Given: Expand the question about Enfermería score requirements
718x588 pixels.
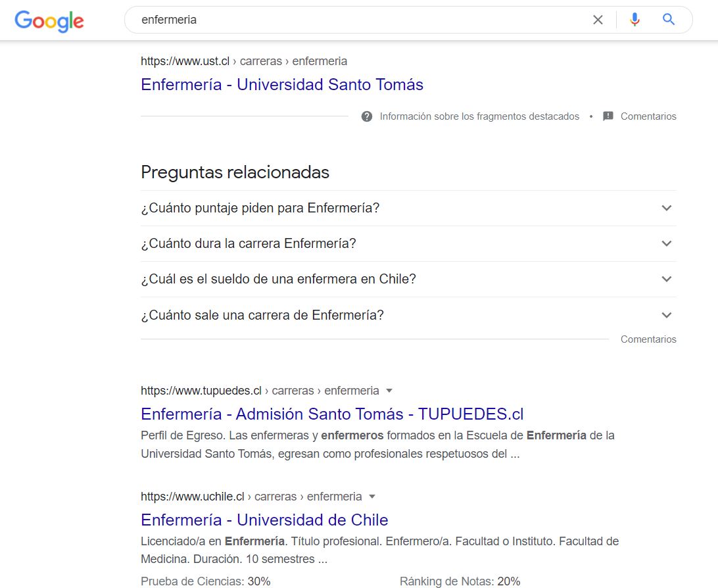Looking at the screenshot, I should click(666, 208).
